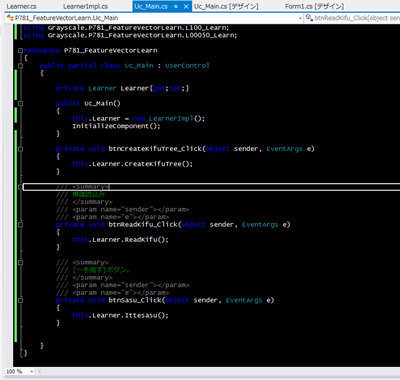Image resolution: width=400 pixels, height=380 pixels.
Task: Click the class icon beside P781_FeatureVectorLearn.Uc_Main
Action: tap(10, 18)
